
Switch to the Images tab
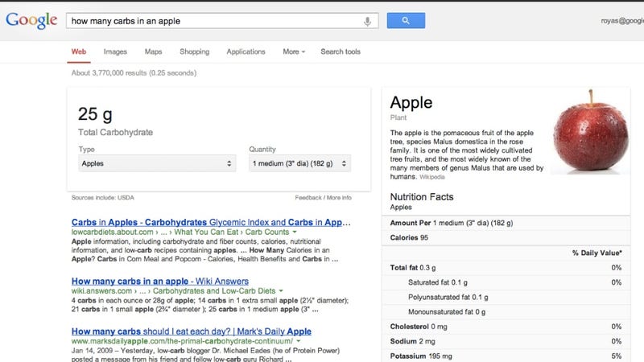pyautogui.click(x=115, y=51)
